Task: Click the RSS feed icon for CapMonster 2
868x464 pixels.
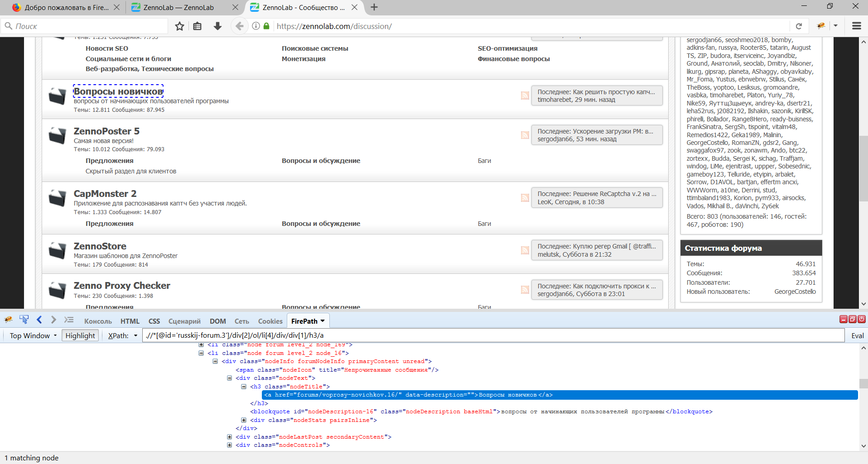Action: [525, 198]
